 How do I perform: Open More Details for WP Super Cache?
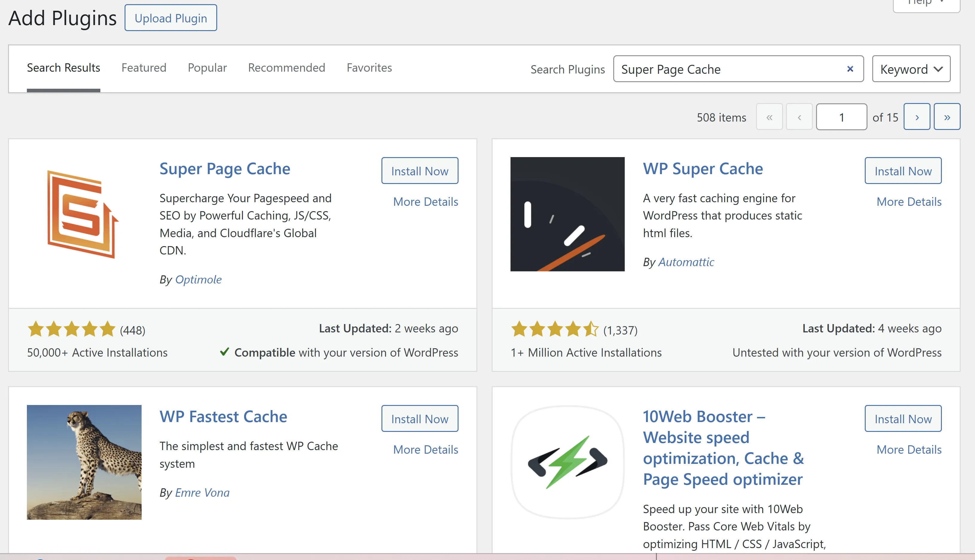(909, 202)
